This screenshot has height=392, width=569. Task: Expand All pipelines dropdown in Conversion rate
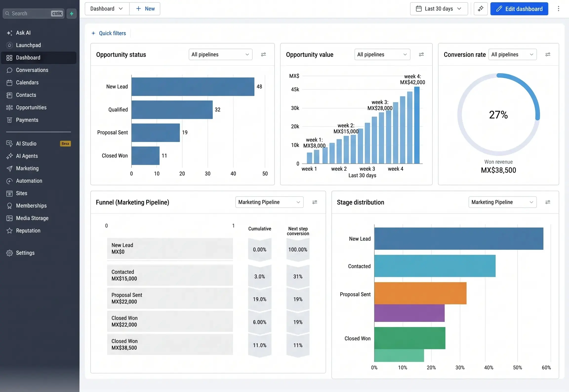[512, 55]
